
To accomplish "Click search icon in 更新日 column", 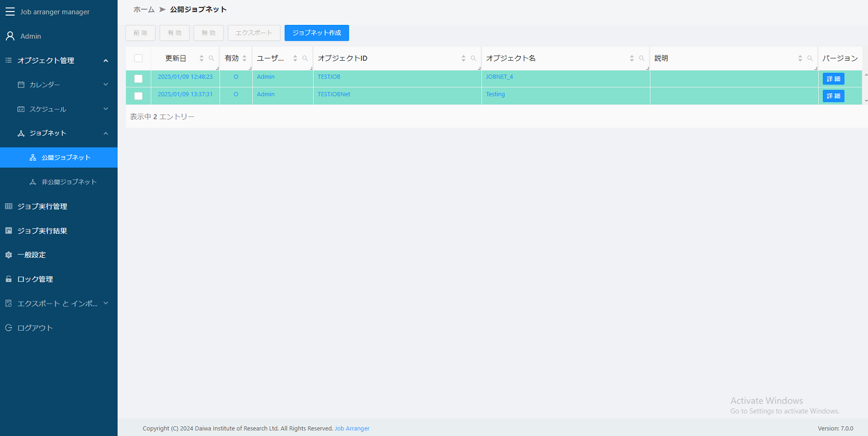I will point(211,58).
